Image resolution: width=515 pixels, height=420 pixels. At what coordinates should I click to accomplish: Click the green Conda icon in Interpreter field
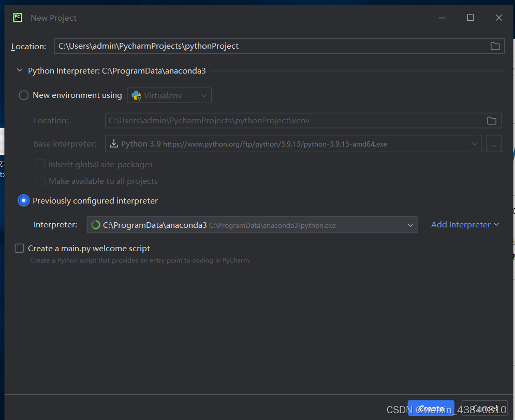[x=96, y=225]
